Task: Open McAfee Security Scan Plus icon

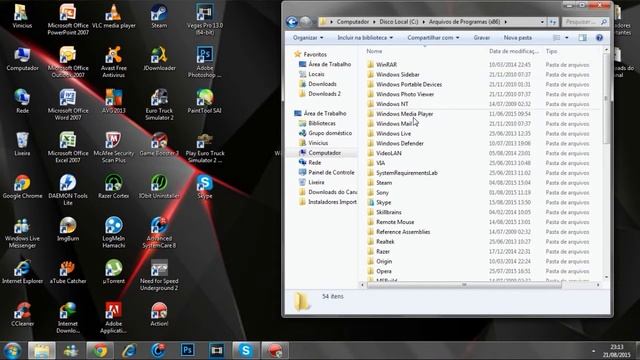Action: coord(113,147)
